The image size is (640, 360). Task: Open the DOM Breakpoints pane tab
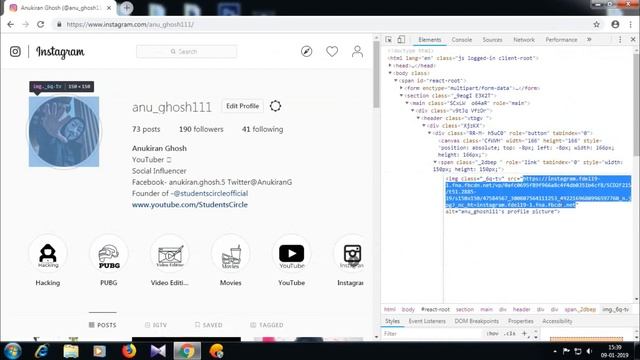(476, 321)
